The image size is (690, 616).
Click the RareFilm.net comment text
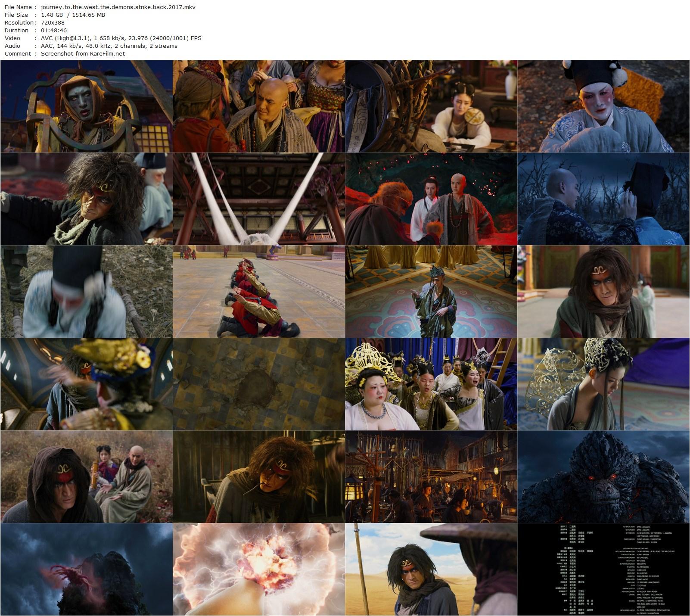[x=83, y=53]
